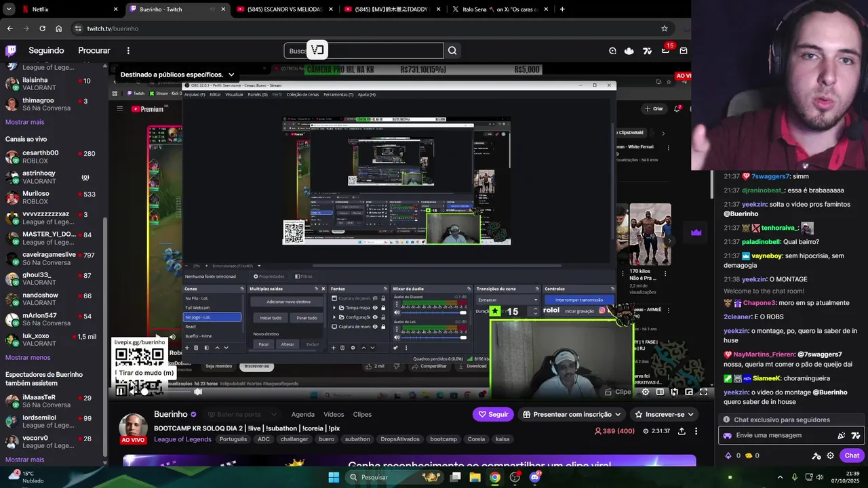
Task: Go to the Procurar browse page
Action: [x=94, y=51]
